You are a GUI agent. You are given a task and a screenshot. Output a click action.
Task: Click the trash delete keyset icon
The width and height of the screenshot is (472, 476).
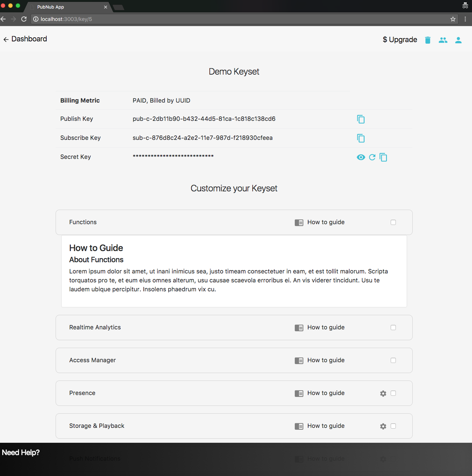click(x=428, y=40)
